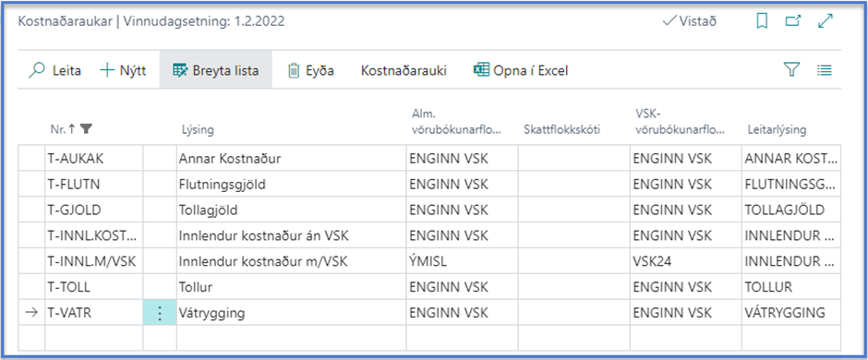868x360 pixels.
Task: Open the Kostnaðarauki menu item
Action: (404, 71)
